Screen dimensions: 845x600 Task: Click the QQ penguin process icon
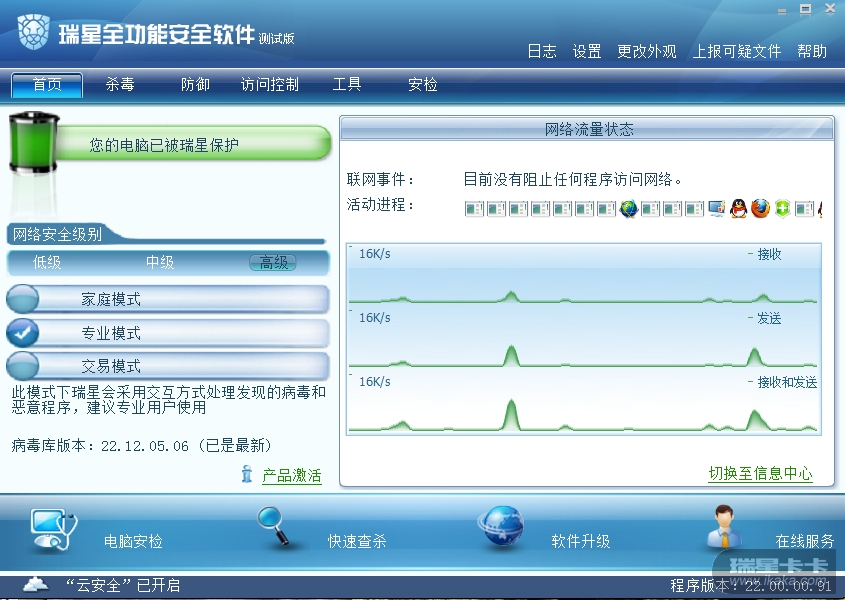tap(738, 209)
